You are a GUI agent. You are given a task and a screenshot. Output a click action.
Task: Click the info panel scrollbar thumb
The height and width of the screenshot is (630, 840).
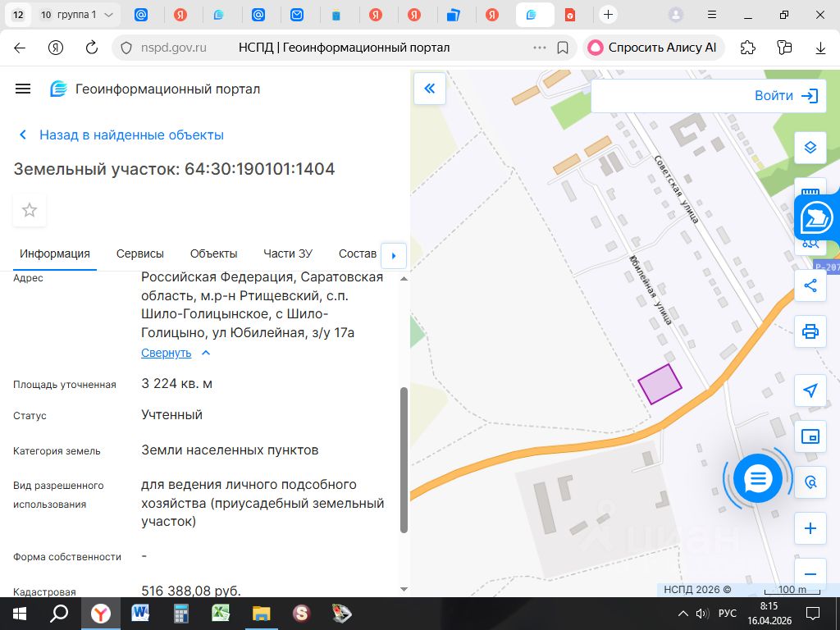404,459
